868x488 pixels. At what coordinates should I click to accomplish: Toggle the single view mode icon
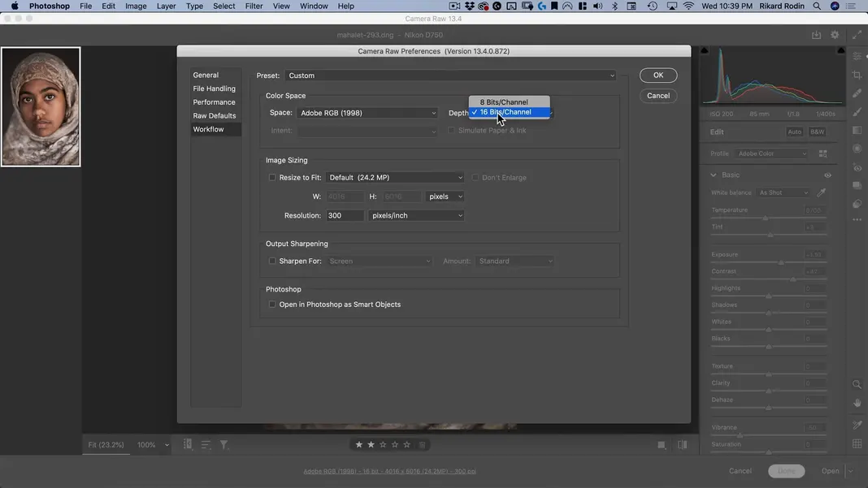662,444
